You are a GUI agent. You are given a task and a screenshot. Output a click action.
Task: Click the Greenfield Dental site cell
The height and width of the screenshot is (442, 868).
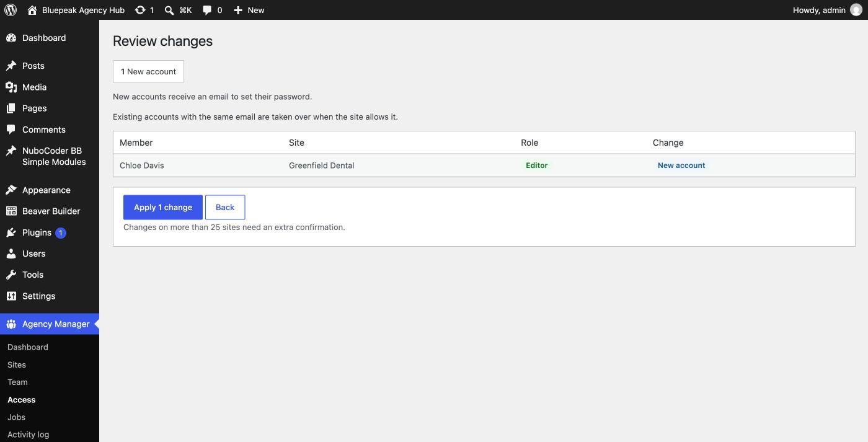(x=322, y=166)
